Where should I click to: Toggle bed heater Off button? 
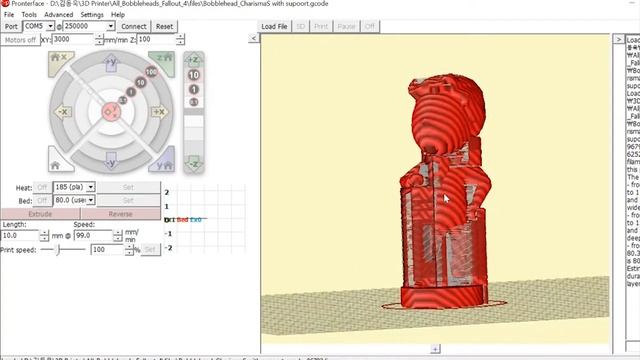[42, 200]
